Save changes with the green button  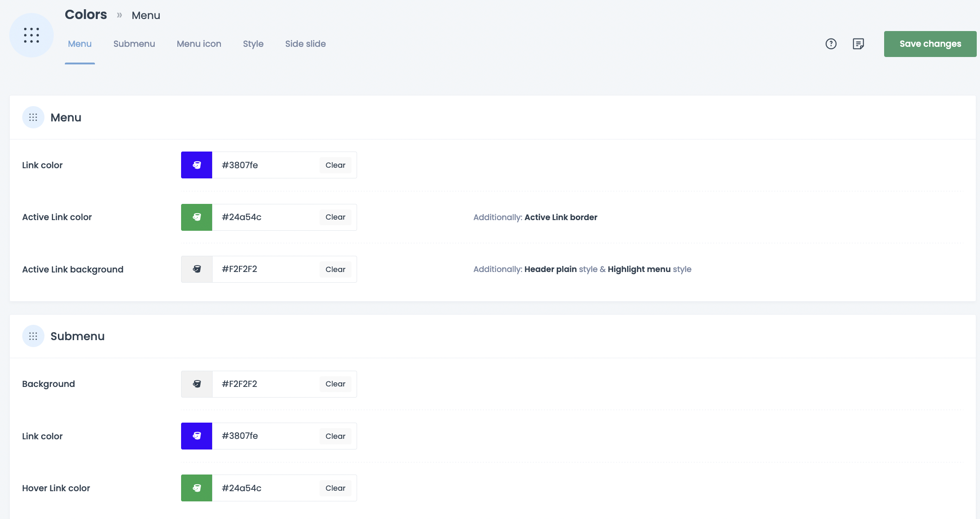coord(930,44)
